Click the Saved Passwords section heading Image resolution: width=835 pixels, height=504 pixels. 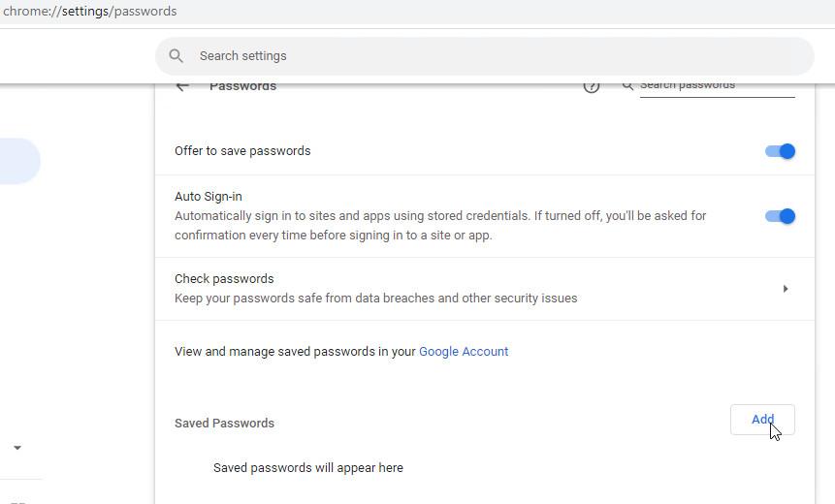[x=224, y=424]
